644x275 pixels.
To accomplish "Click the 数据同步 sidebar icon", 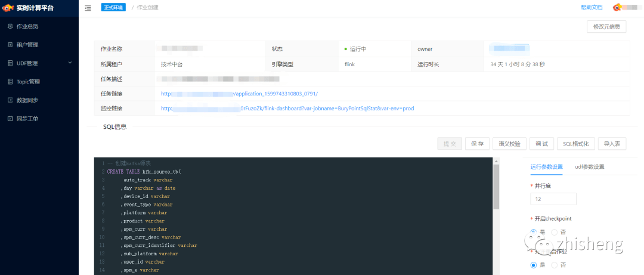I will coord(10,100).
